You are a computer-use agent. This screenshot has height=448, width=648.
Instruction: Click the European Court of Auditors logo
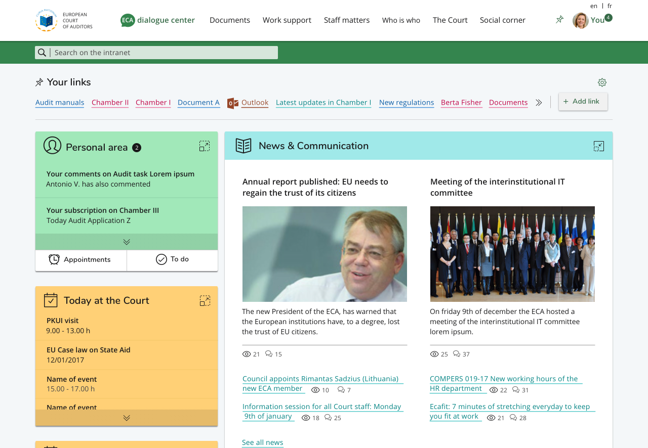(64, 20)
